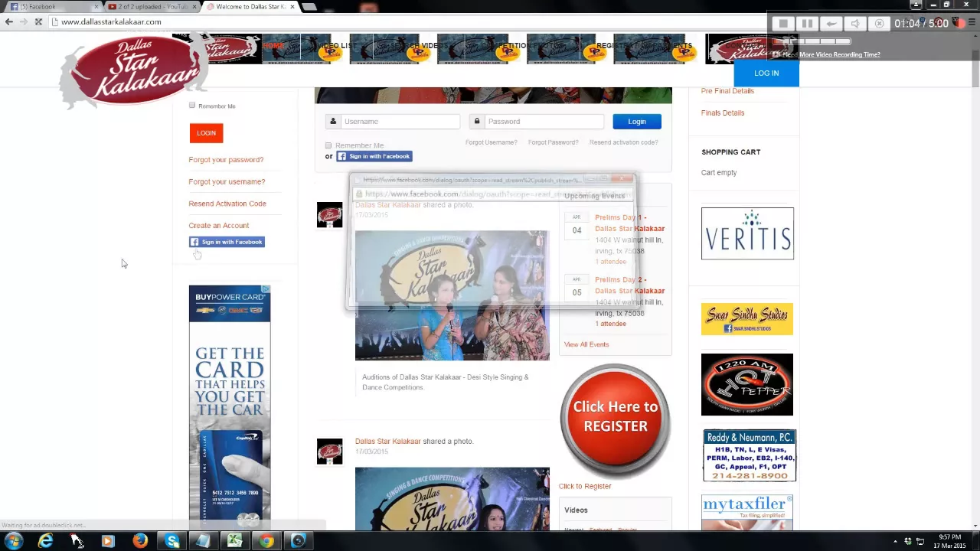Open the VIDEO LIST menu item

click(x=338, y=45)
